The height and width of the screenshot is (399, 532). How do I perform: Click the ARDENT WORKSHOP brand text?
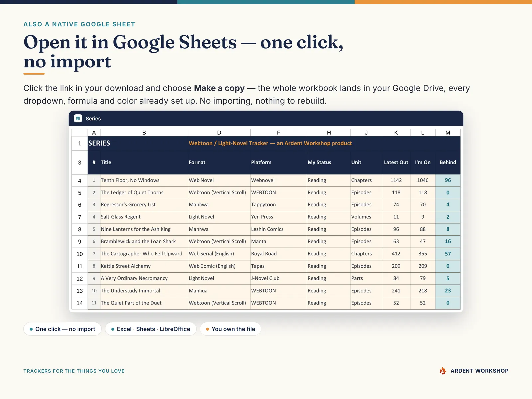(x=479, y=371)
